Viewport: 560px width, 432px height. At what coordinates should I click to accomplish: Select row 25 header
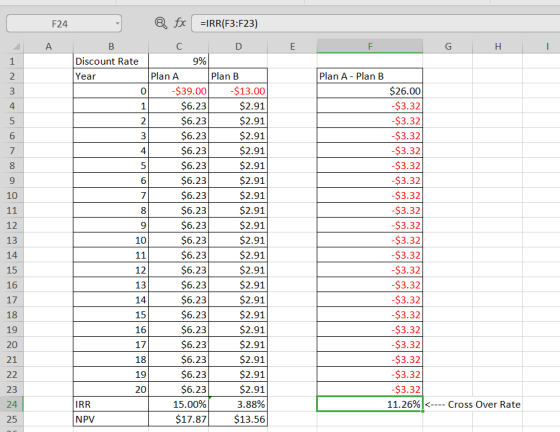(12, 419)
